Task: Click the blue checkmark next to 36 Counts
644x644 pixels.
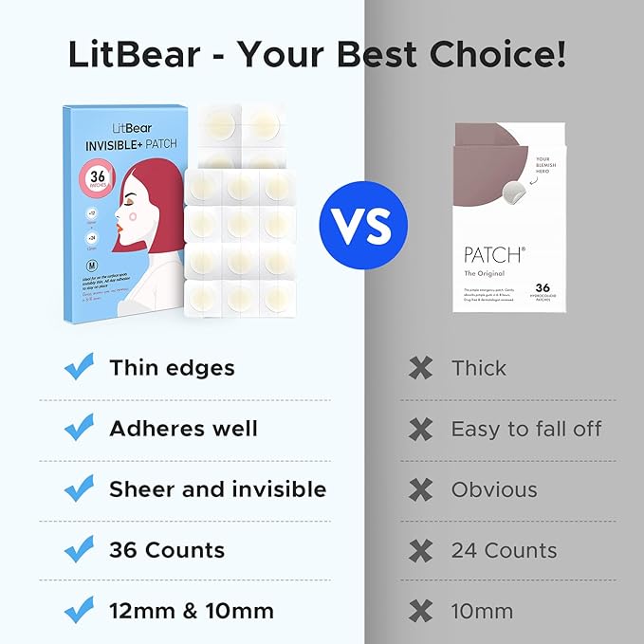Action: coord(78,549)
